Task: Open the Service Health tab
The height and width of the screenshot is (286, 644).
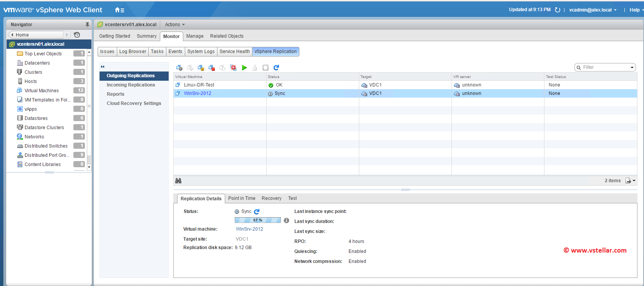Action: click(234, 52)
